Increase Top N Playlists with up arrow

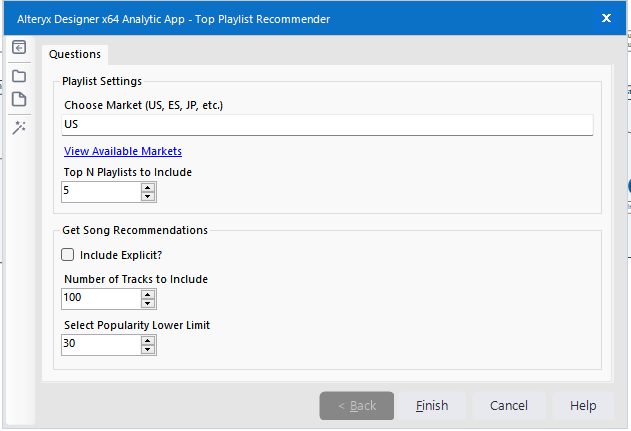[149, 186]
